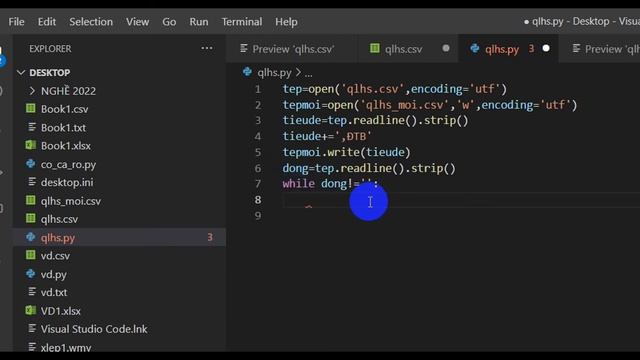
Task: Open the File menu
Action: (x=16, y=22)
